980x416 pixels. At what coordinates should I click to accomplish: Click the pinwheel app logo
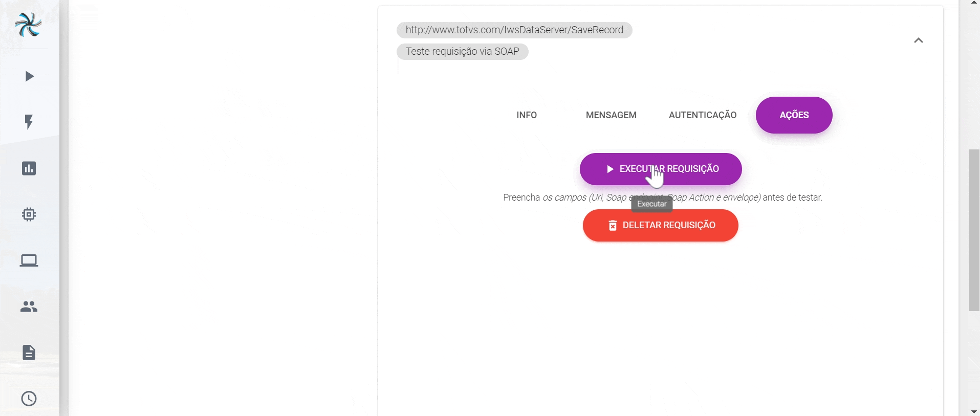click(x=28, y=25)
